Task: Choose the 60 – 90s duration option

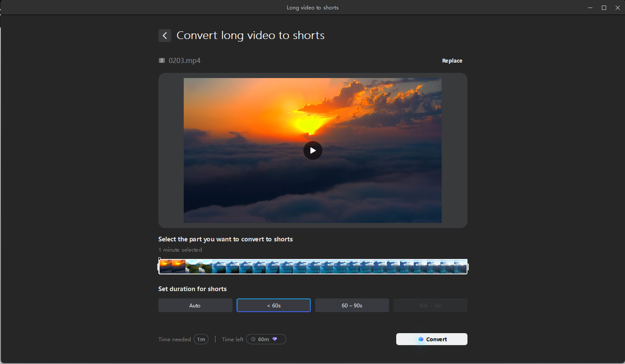Action: (x=352, y=305)
